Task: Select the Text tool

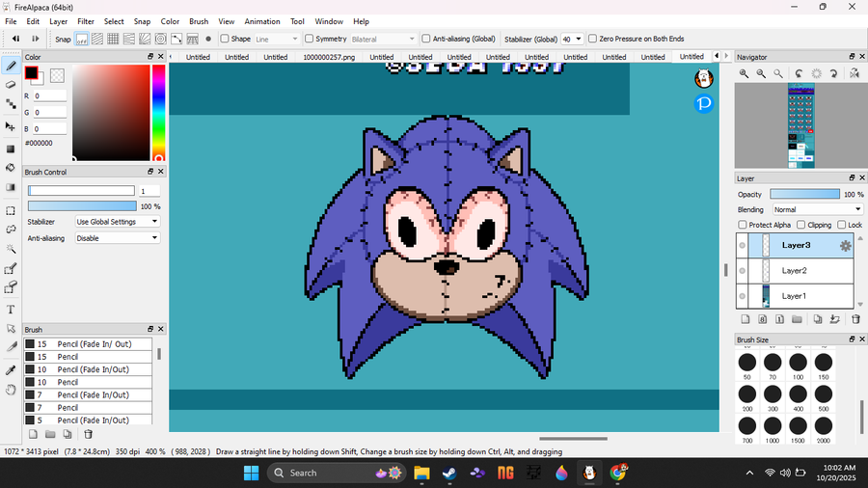Action: click(x=11, y=310)
